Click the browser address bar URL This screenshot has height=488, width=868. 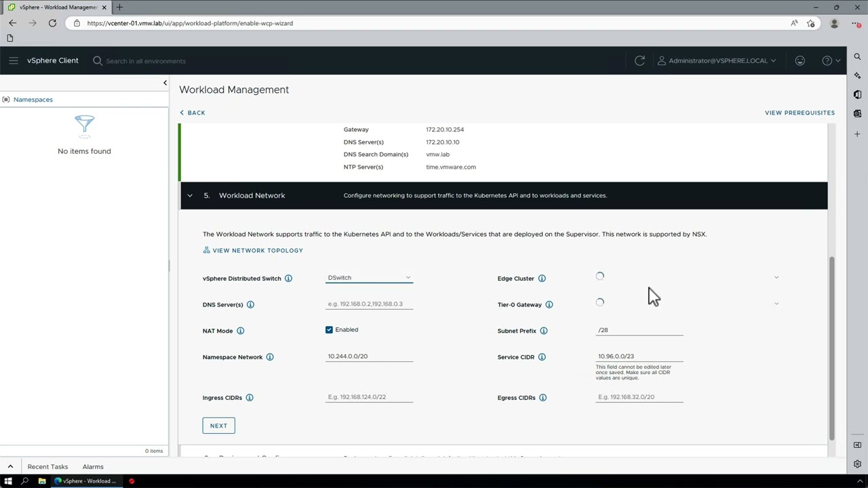[x=190, y=23]
